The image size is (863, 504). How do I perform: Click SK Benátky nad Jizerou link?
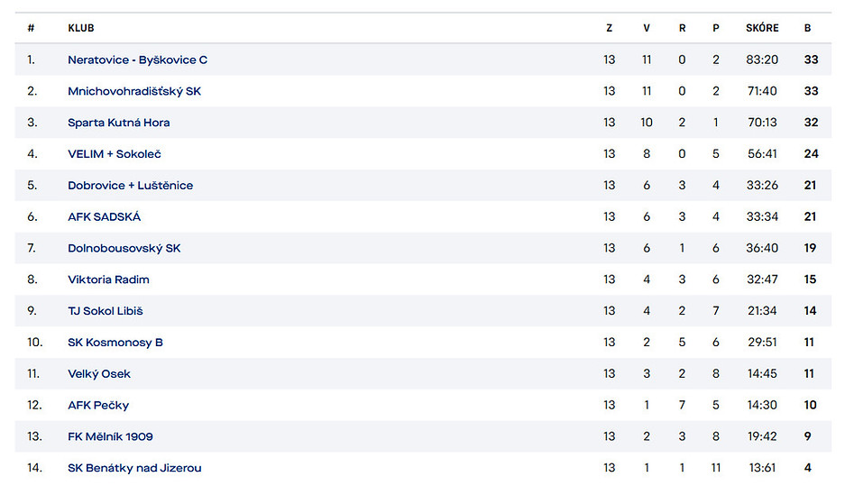point(134,468)
